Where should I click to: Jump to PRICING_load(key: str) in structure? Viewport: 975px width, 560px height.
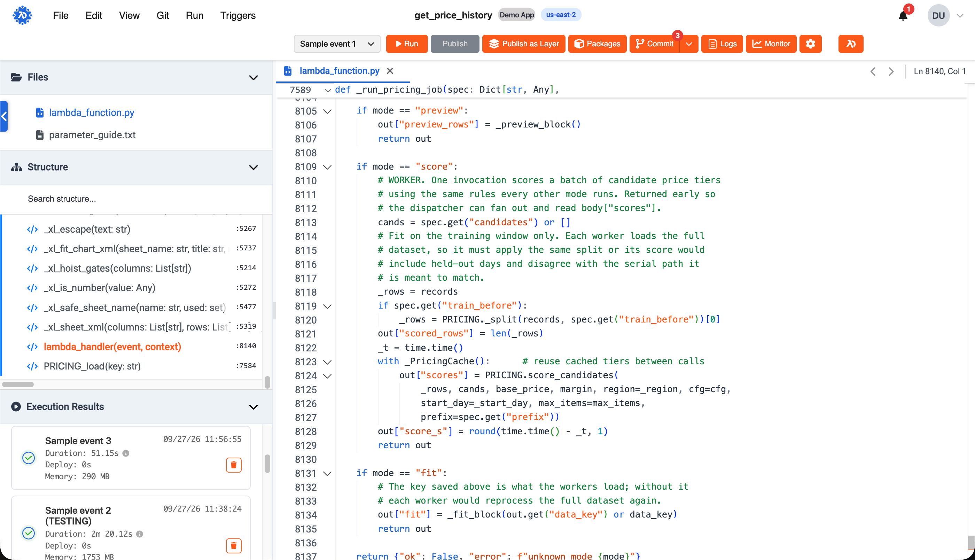tap(92, 366)
